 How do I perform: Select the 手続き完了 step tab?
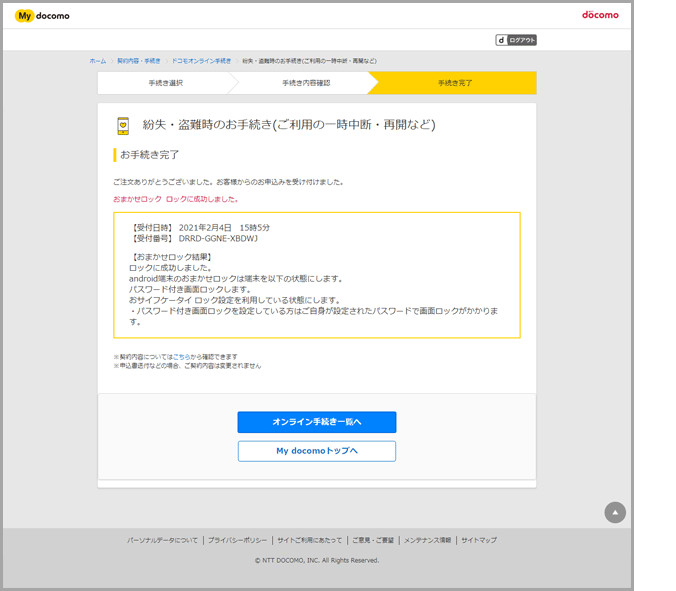(455, 83)
